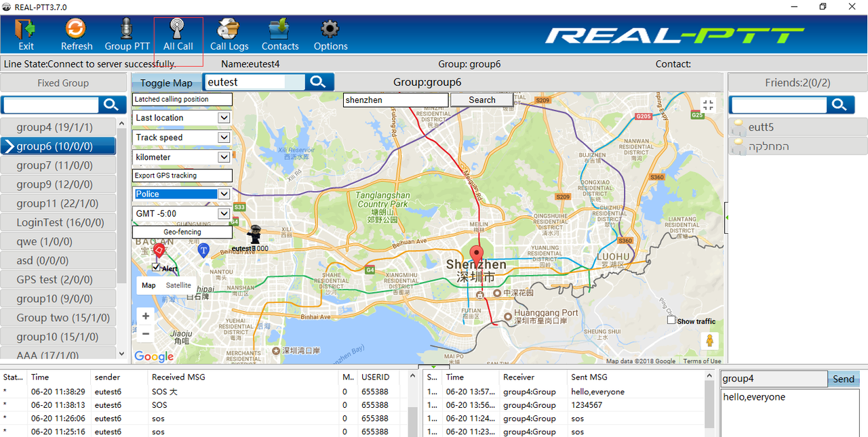
Task: Open kilometer unit dropdown
Action: click(224, 157)
